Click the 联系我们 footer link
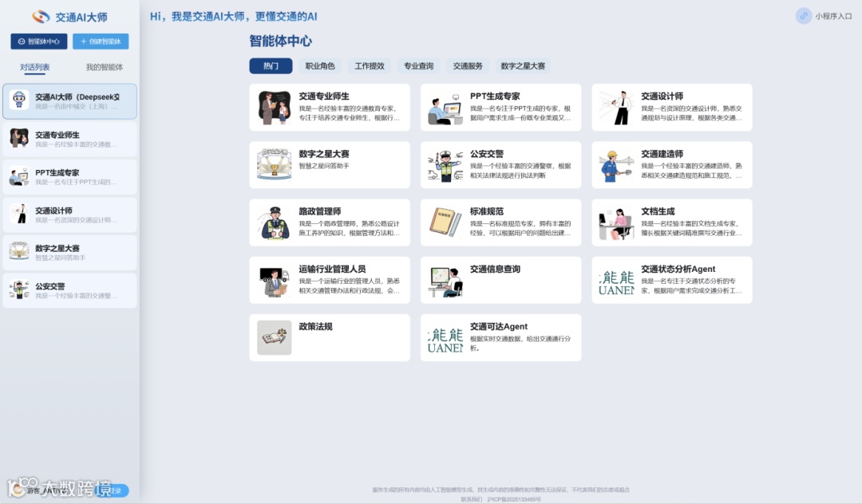 471,499
